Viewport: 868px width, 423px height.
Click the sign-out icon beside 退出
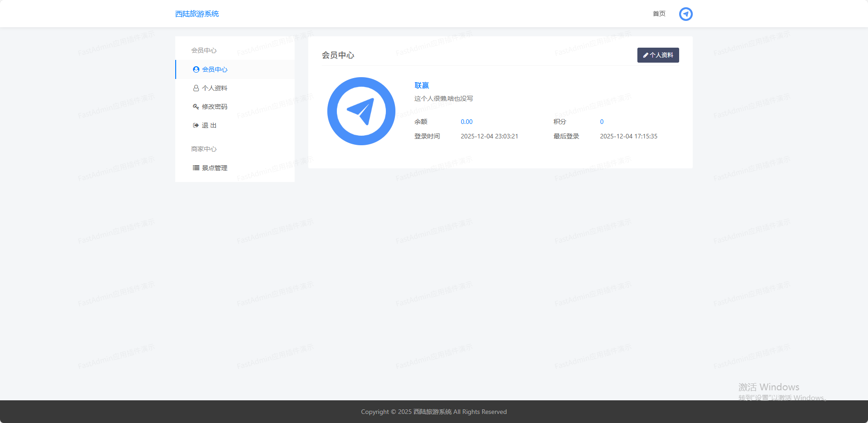pos(196,125)
